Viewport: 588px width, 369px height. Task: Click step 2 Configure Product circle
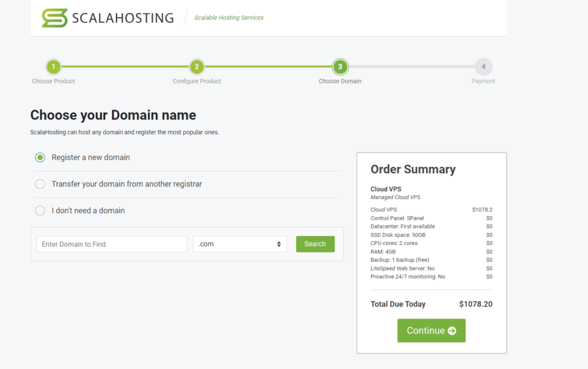pyautogui.click(x=196, y=67)
